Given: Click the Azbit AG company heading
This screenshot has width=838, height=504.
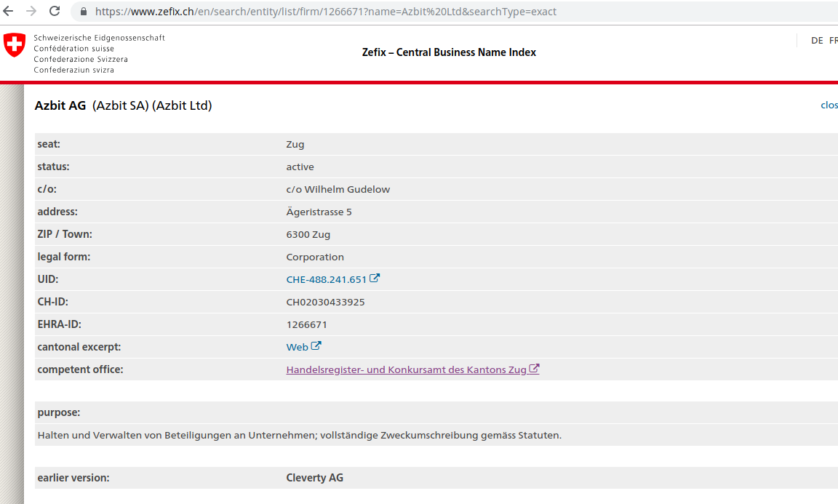Looking at the screenshot, I should [x=60, y=106].
